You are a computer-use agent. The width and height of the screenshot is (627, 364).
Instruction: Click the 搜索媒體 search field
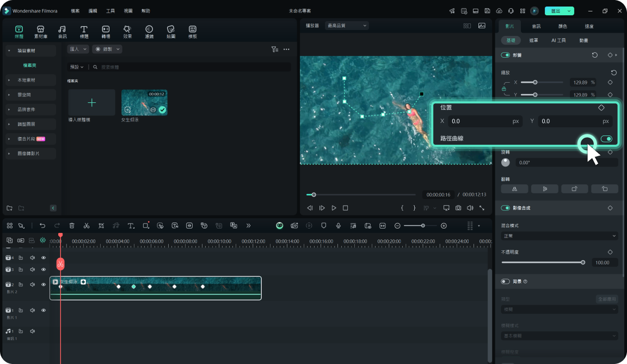click(190, 67)
